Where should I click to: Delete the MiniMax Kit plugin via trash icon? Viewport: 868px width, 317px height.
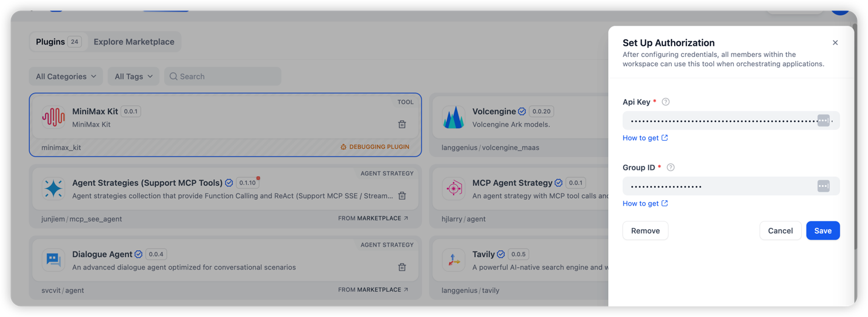pos(402,124)
